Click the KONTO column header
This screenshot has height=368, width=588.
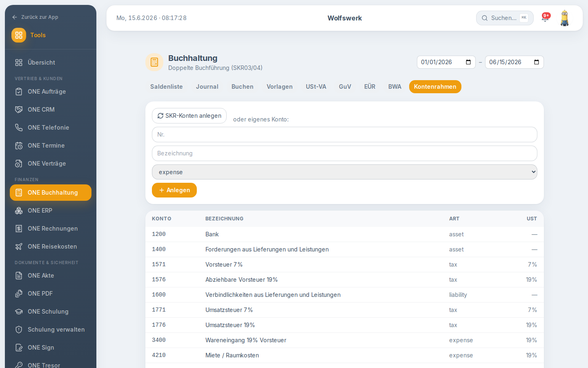coord(162,219)
